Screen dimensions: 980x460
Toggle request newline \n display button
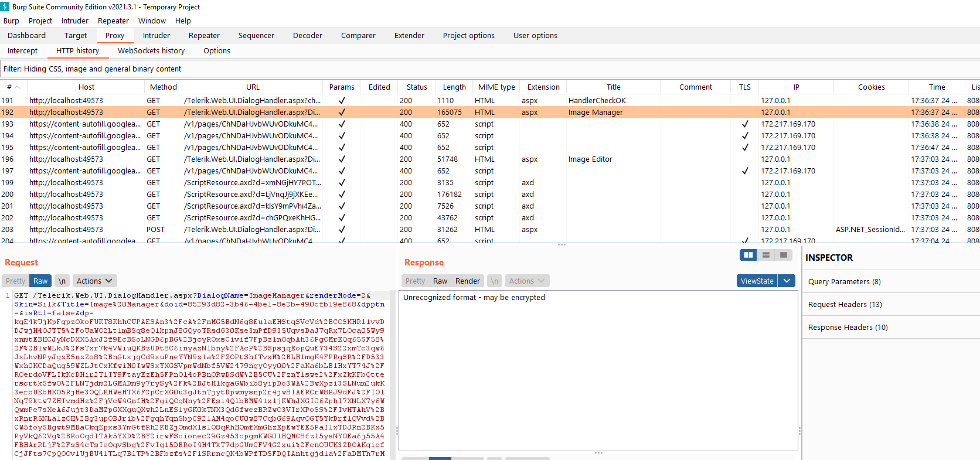point(62,281)
